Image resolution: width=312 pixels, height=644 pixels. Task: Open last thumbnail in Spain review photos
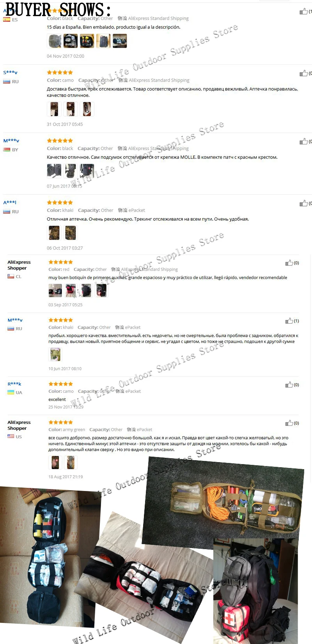coord(120,41)
